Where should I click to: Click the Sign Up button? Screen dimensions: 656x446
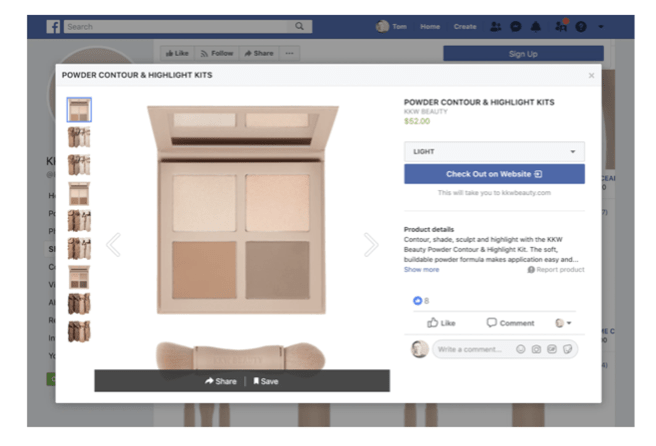point(523,54)
